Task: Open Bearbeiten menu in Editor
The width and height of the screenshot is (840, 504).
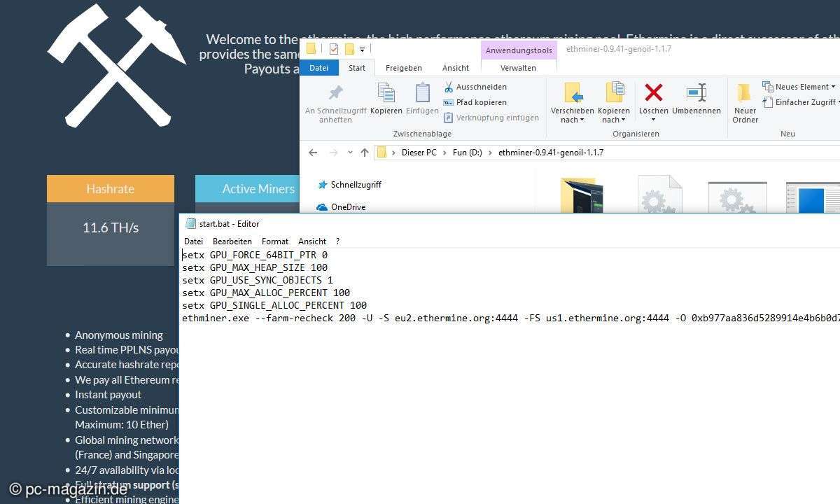Action: [x=232, y=241]
